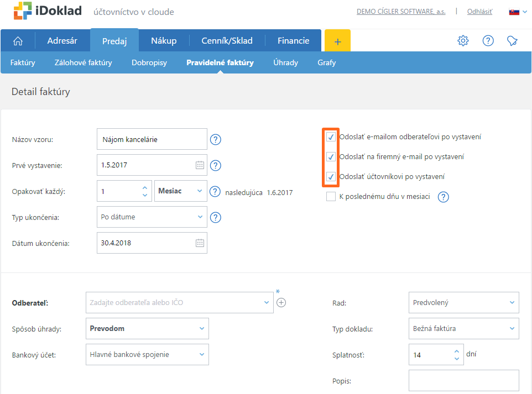The width and height of the screenshot is (532, 394).
Task: Show help for K poslednému dňu v mesiaci
Action: point(443,197)
